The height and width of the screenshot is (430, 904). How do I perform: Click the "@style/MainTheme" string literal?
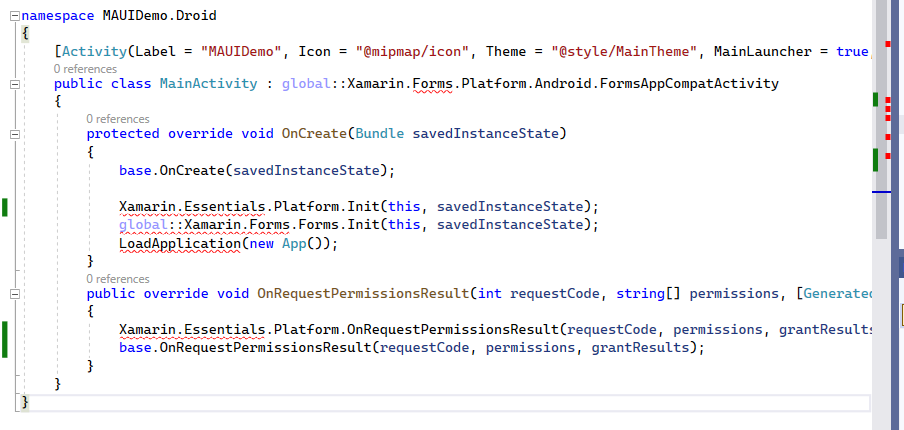[x=624, y=51]
